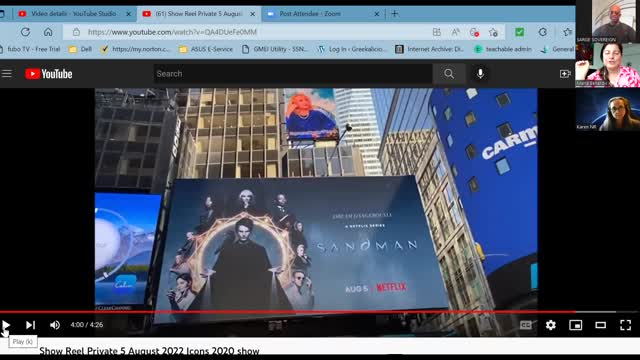This screenshot has height=360, width=640.
Task: Search with your voice microphone icon
Action: 480,74
